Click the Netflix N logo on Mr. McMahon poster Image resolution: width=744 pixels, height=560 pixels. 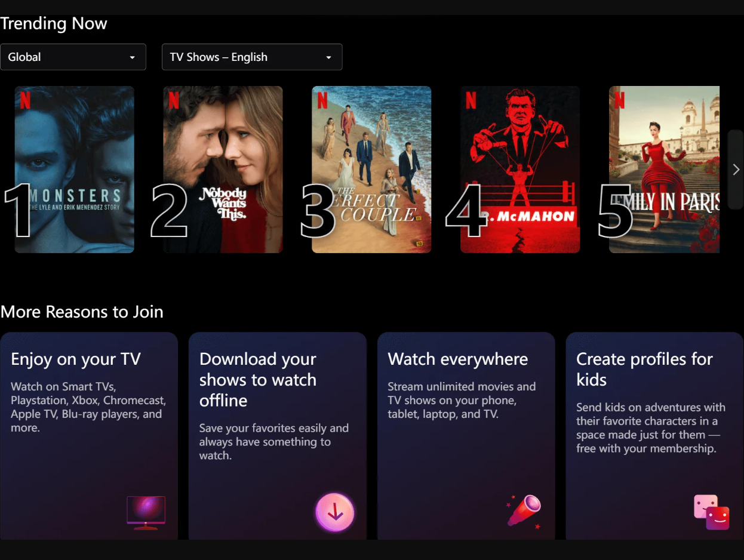tap(471, 100)
